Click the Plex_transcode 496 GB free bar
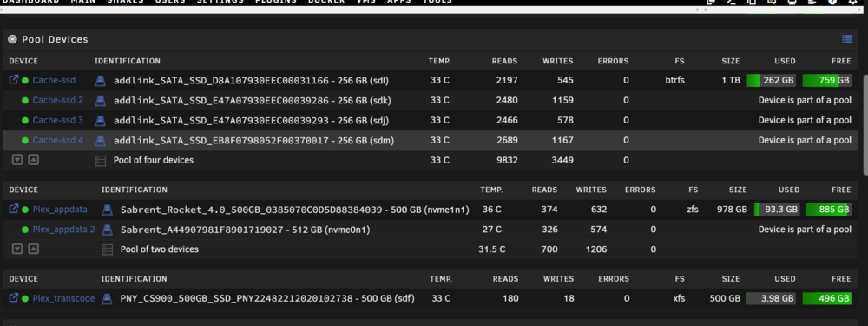868x326 pixels. 827,299
